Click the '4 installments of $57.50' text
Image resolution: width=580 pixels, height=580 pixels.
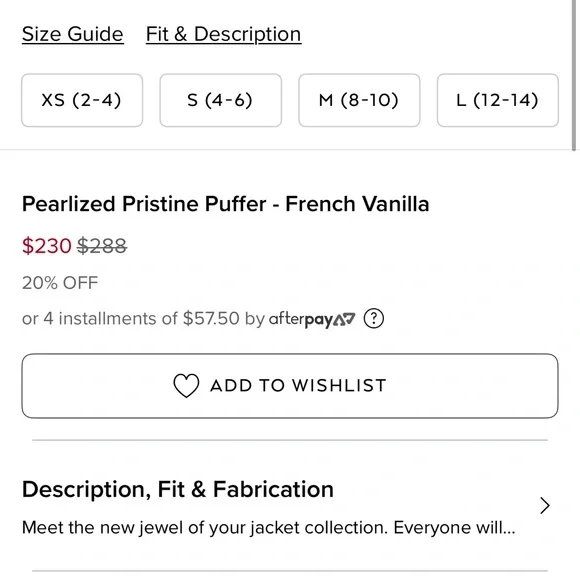(141, 319)
